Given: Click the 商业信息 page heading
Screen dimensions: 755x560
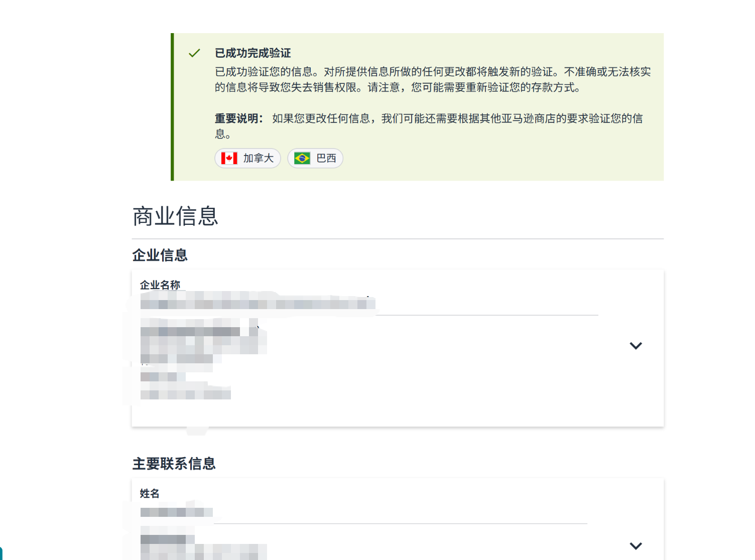Looking at the screenshot, I should click(176, 216).
